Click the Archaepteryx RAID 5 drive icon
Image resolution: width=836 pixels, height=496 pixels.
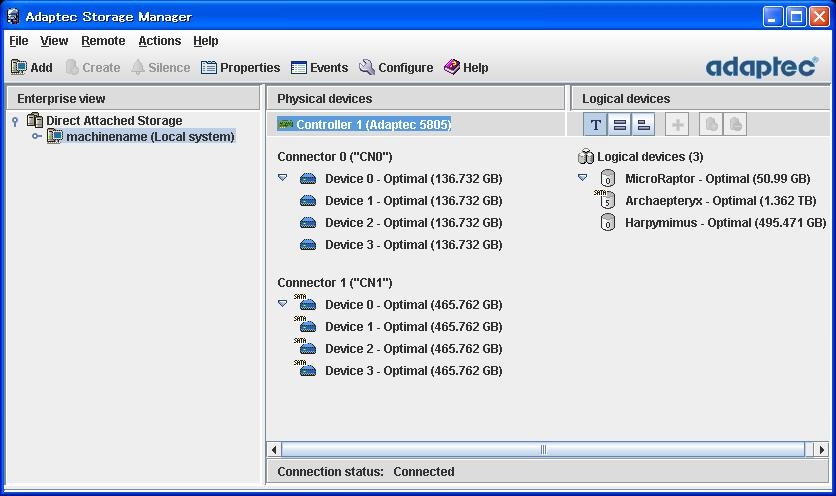click(x=605, y=199)
